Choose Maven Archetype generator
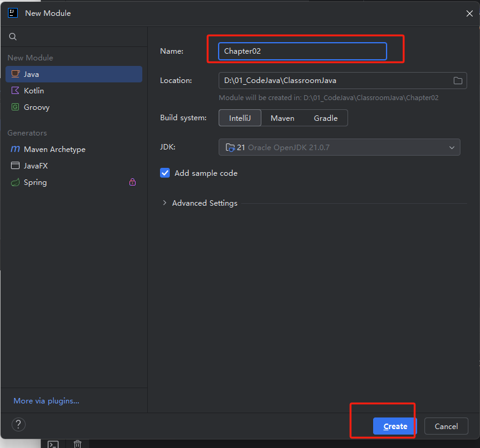 coord(74,150)
